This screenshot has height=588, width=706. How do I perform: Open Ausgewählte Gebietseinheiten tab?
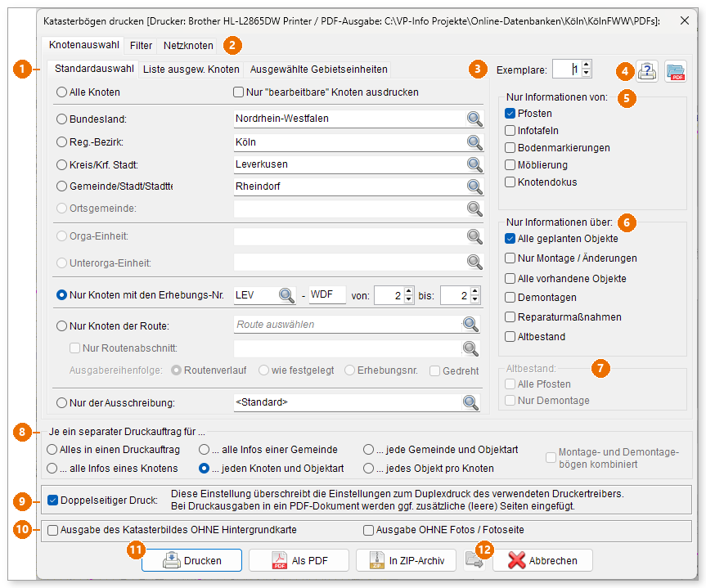click(x=318, y=70)
